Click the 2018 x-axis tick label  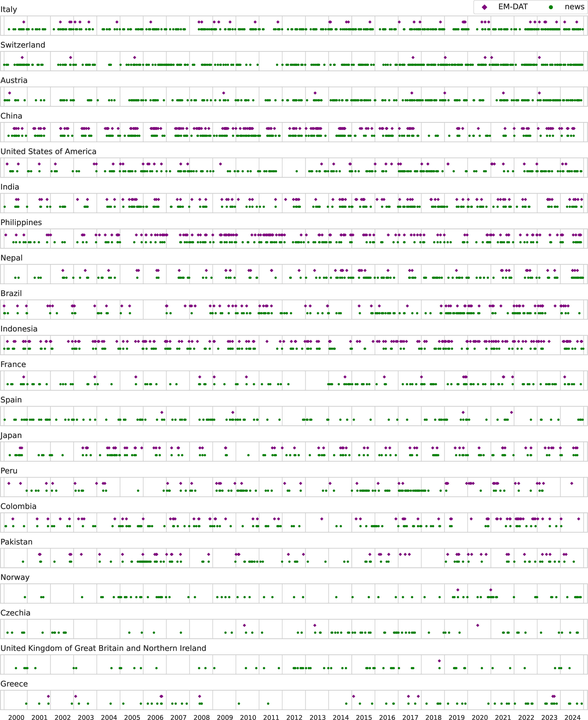pos(434,717)
